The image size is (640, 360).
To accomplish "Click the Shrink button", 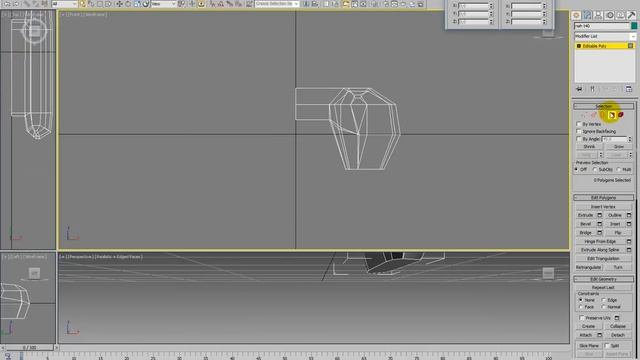I will pos(589,147).
